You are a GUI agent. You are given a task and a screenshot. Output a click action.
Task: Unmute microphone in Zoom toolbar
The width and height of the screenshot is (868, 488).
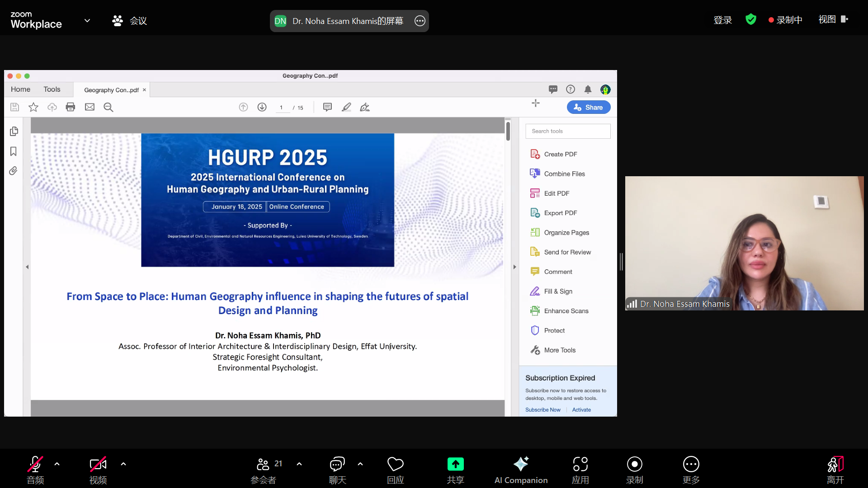pyautogui.click(x=35, y=470)
